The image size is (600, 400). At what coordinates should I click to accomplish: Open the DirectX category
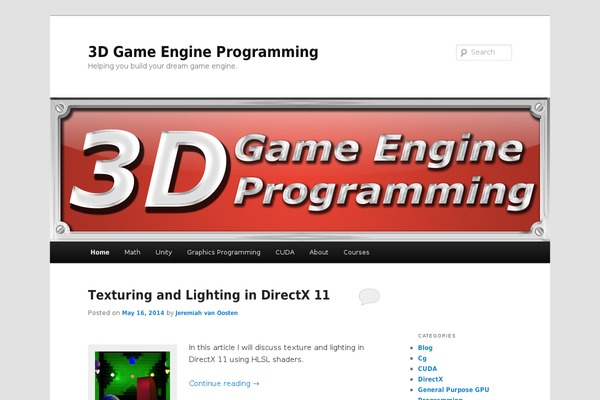pyautogui.click(x=430, y=379)
